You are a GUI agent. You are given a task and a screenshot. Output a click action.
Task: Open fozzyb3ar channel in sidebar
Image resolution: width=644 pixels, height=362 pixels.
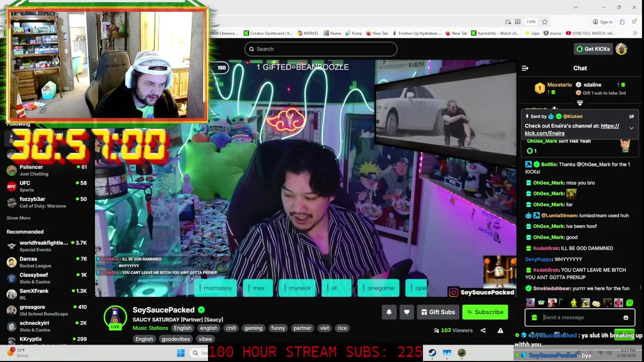46,203
